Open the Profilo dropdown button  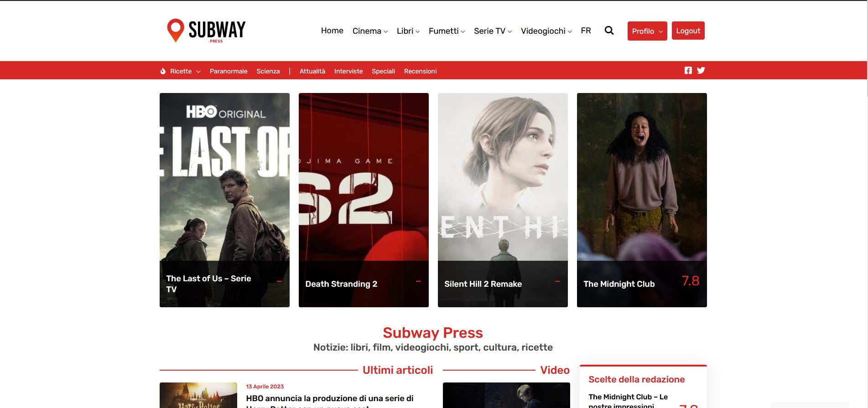click(x=647, y=31)
